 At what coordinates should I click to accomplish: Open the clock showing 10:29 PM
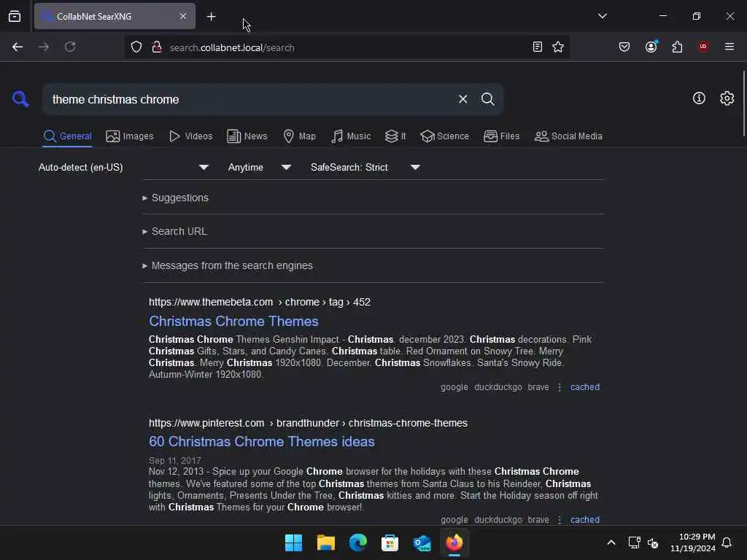(x=693, y=542)
